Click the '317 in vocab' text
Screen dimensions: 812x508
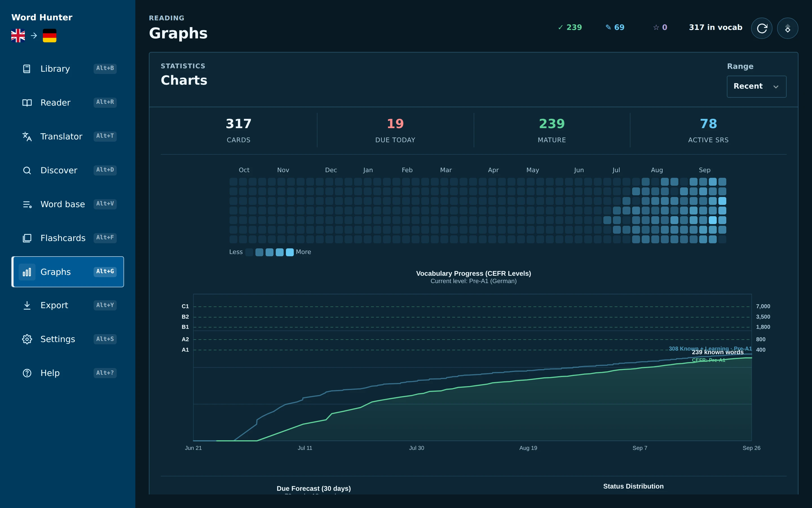(715, 27)
